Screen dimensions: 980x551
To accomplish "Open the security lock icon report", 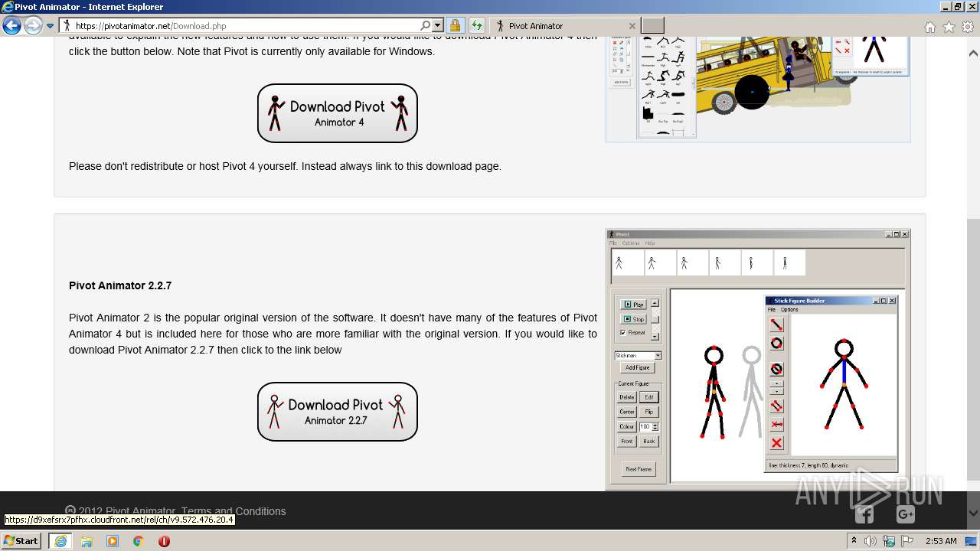I will [x=455, y=26].
